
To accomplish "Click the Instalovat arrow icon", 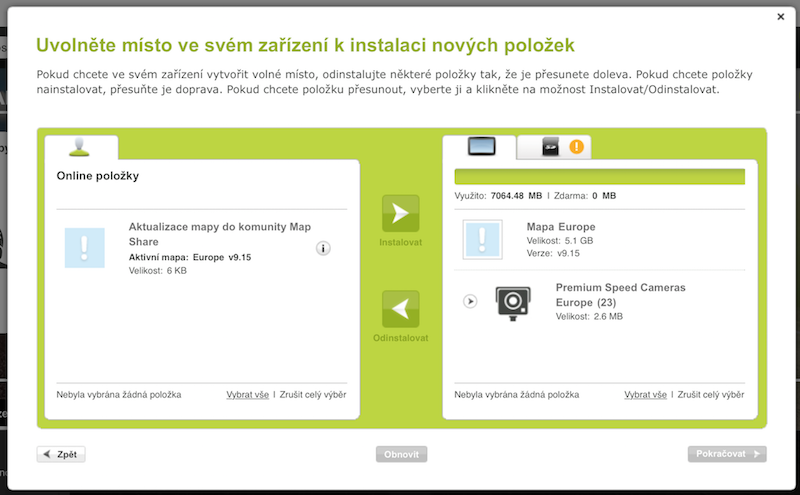I will 400,213.
